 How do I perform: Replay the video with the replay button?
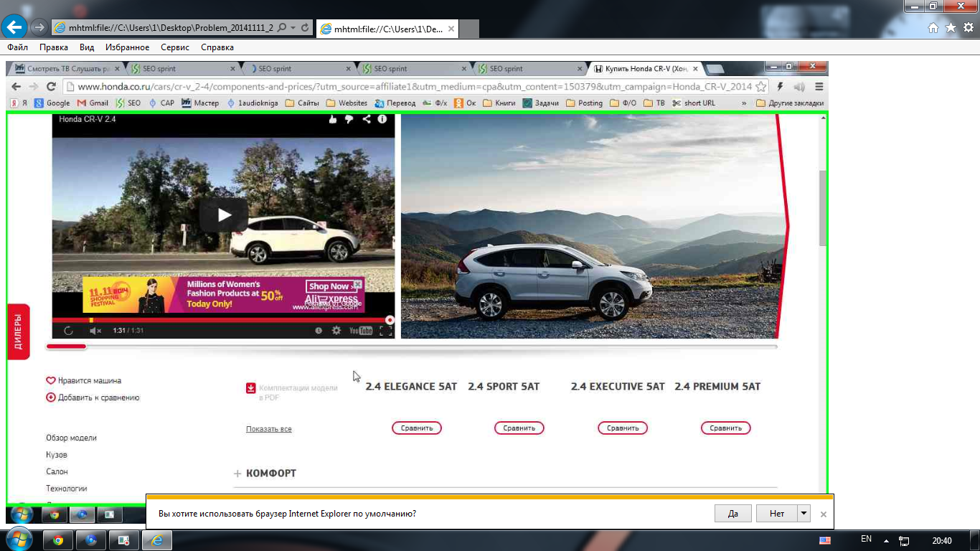pyautogui.click(x=69, y=331)
